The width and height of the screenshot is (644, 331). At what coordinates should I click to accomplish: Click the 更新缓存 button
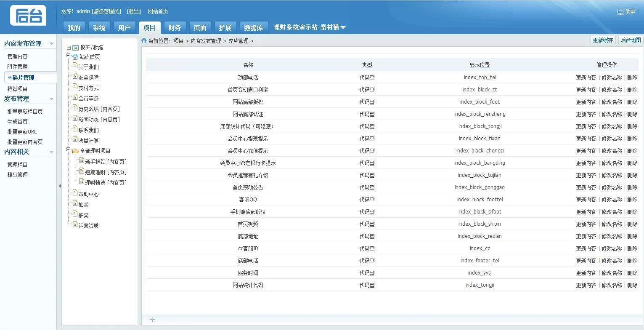click(602, 40)
